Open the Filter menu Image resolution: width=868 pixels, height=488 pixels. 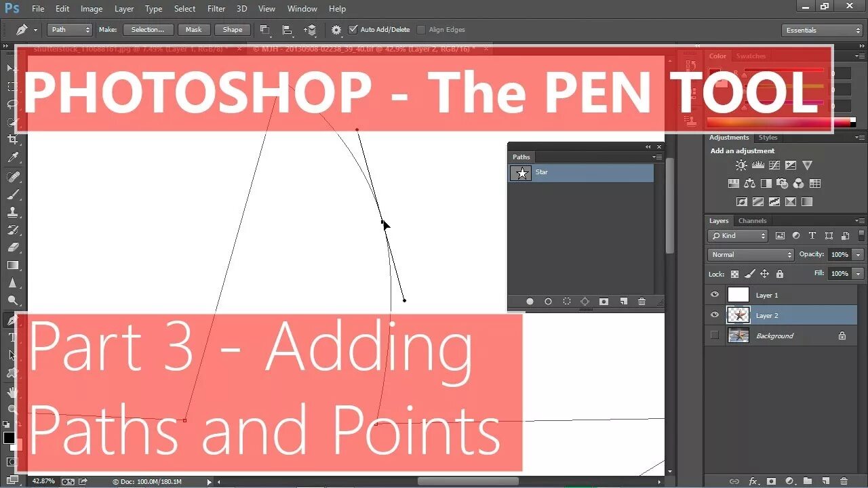click(x=216, y=9)
